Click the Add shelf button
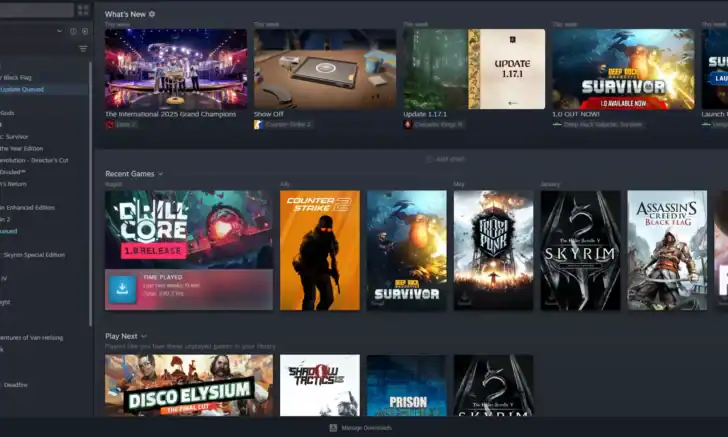 (445, 159)
